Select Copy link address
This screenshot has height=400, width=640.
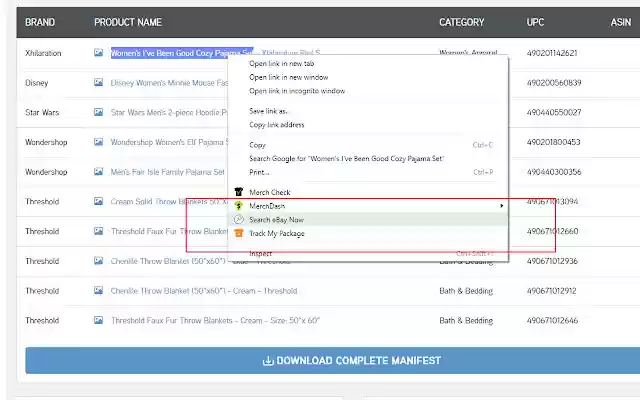pyautogui.click(x=368, y=124)
